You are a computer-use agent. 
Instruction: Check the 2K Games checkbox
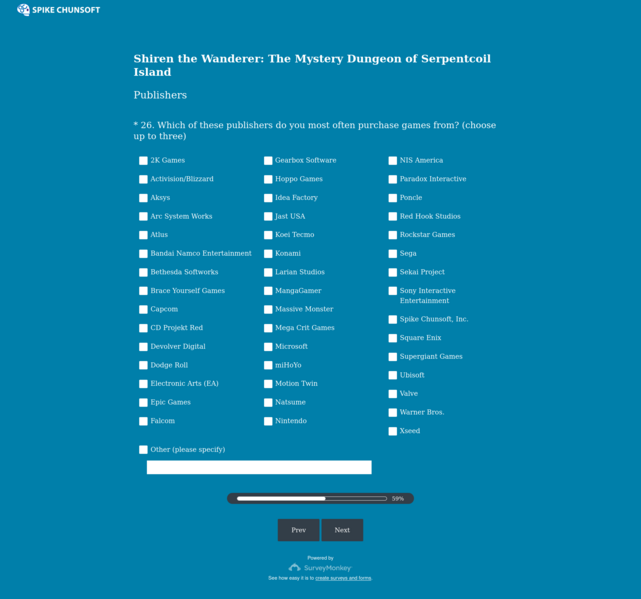click(143, 161)
